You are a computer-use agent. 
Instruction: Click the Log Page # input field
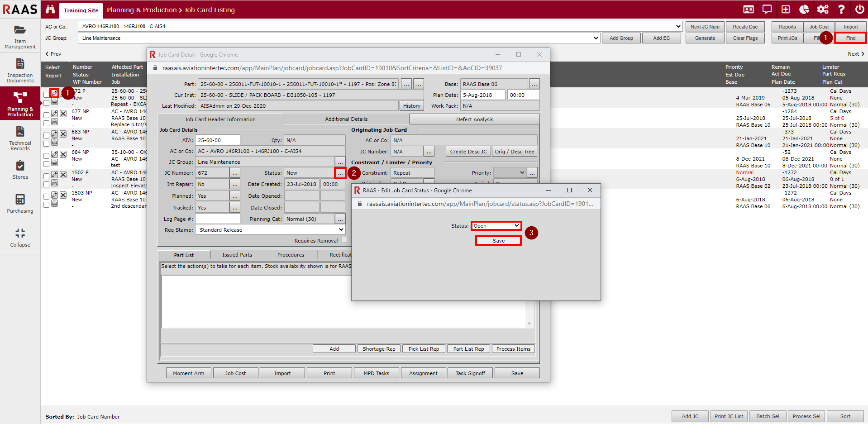point(217,219)
